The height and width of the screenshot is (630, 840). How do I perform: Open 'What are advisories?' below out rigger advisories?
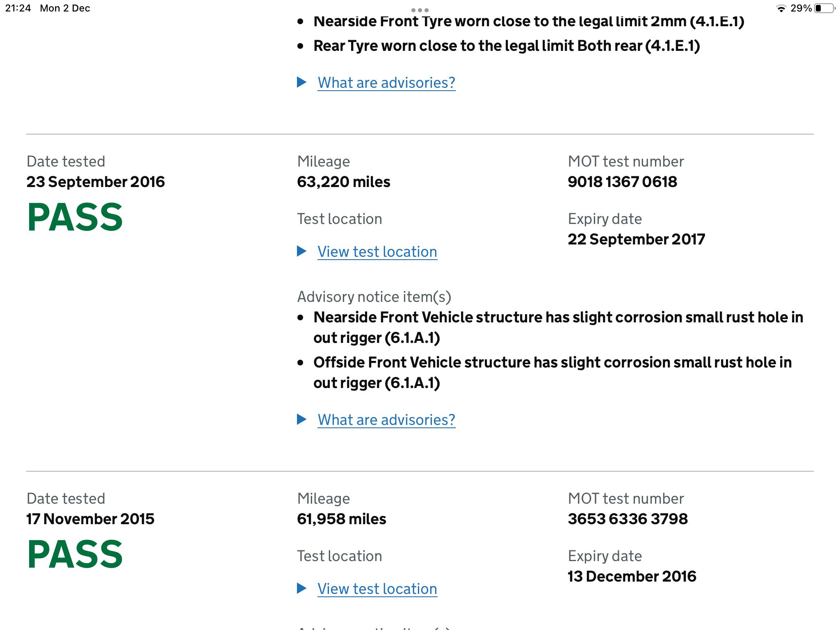pos(386,420)
